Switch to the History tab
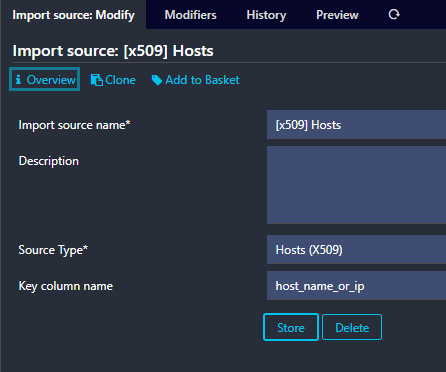Viewport: 446px width, 372px height. pos(266,15)
